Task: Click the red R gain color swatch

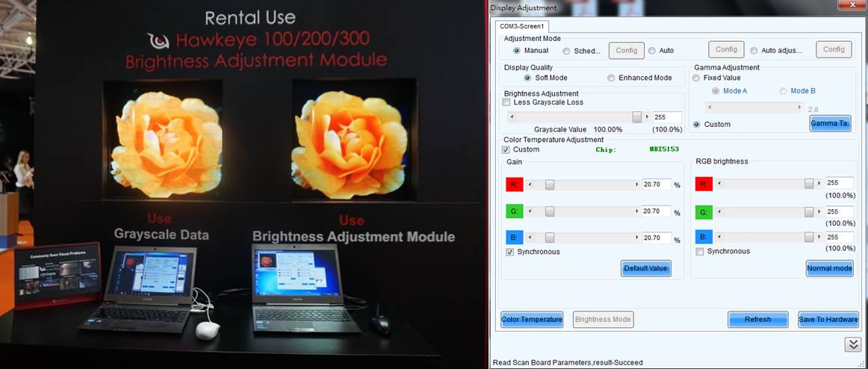Action: [514, 184]
